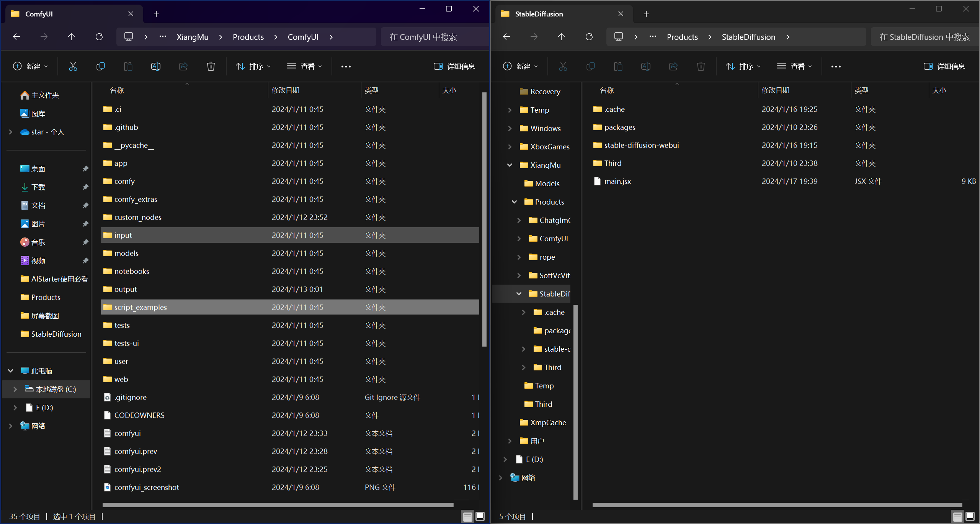Collapse Products folder in StableDiffusion tree

pos(514,202)
